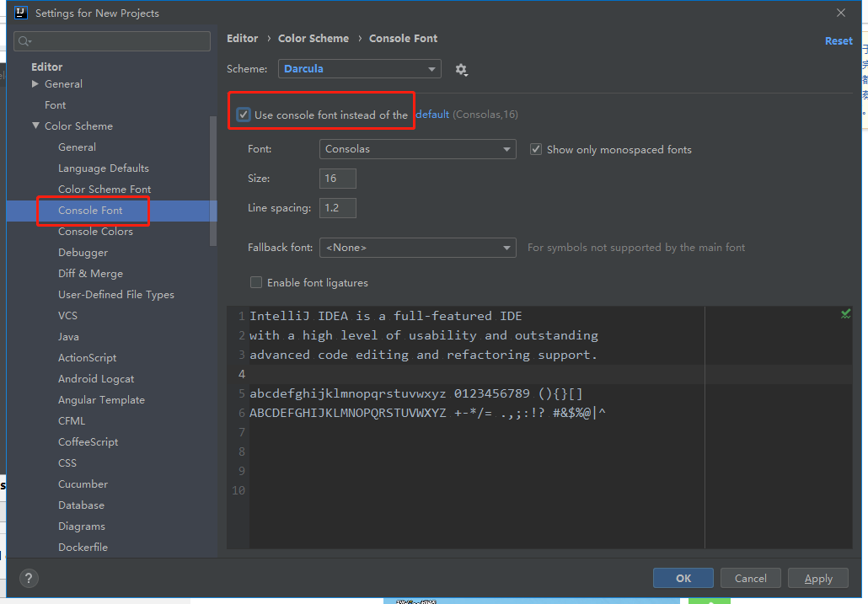The height and width of the screenshot is (604, 868).
Task: Click the default font link
Action: [432, 114]
